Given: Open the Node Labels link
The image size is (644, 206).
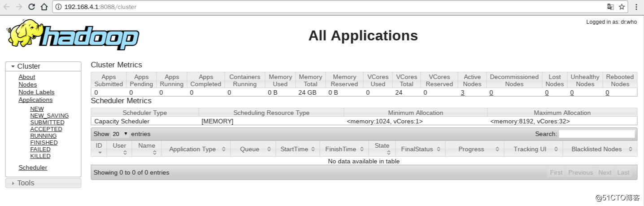Looking at the screenshot, I should [x=36, y=92].
